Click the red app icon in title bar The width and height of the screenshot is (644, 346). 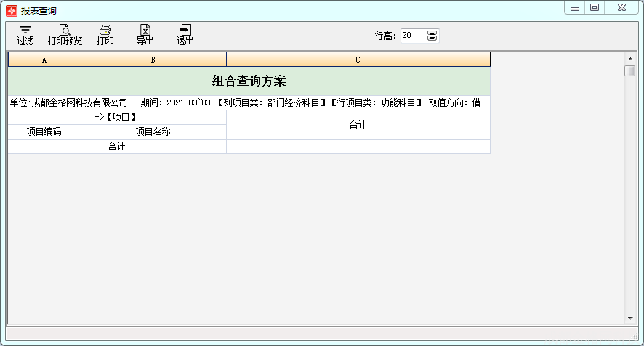12,11
